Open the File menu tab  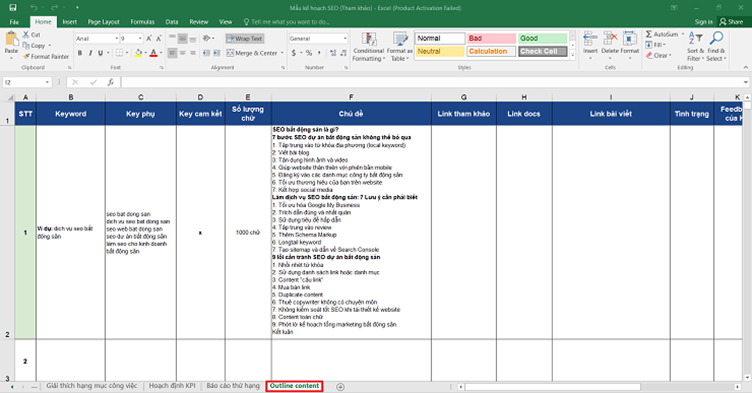(x=14, y=22)
